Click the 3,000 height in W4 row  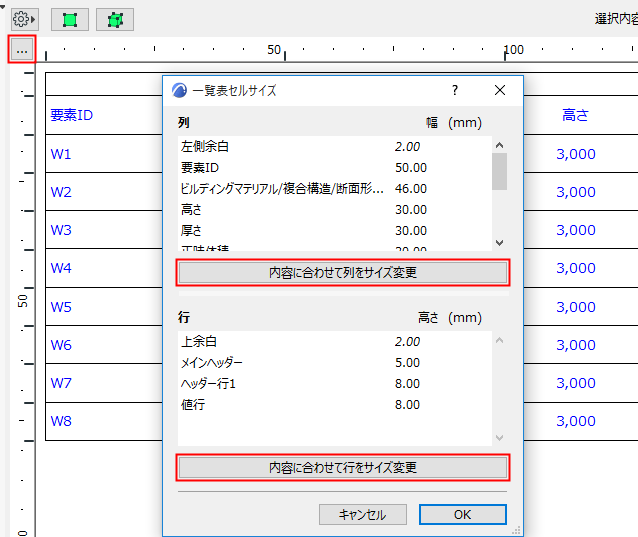click(576, 268)
